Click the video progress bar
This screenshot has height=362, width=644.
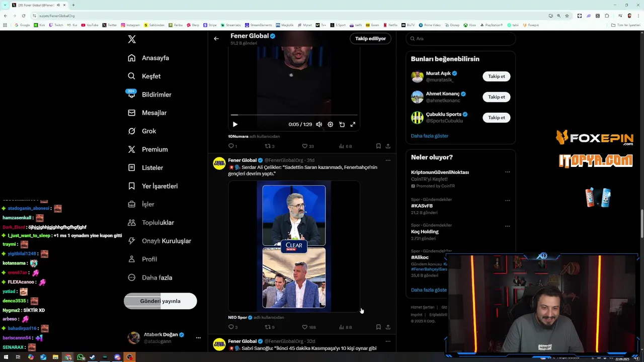point(294,115)
